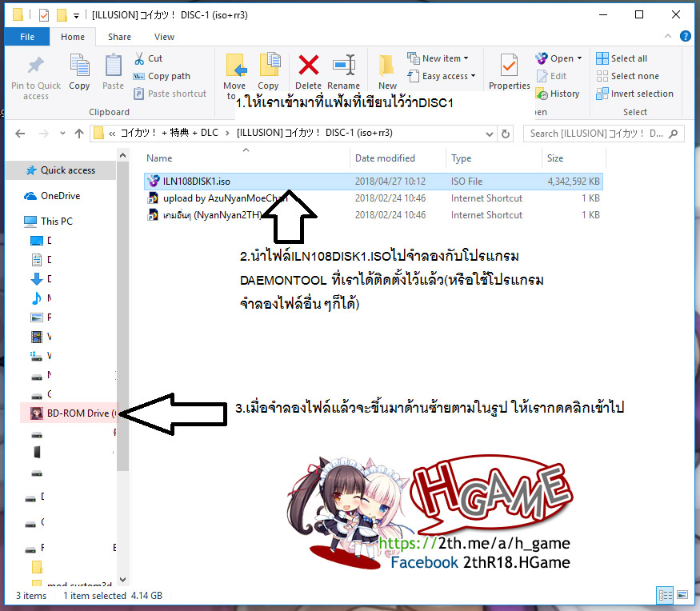This screenshot has height=611, width=700.
Task: Open Explorer Help question mark icon
Action: coord(686,36)
